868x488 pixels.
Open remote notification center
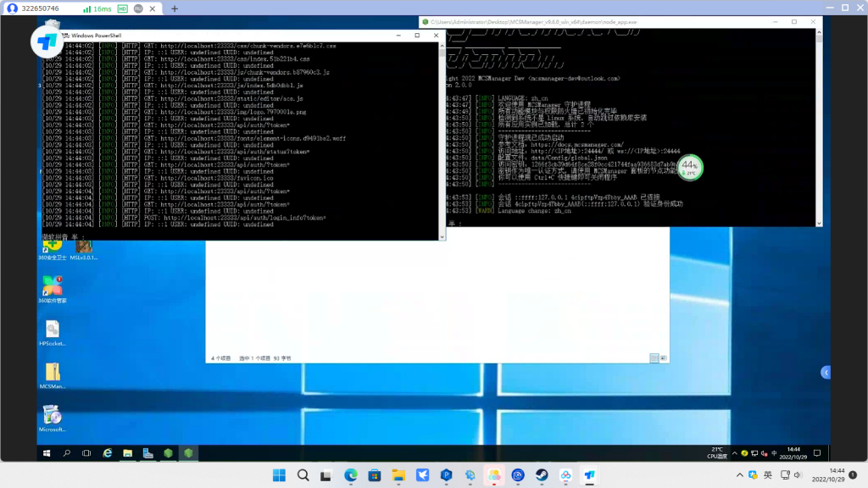(x=817, y=453)
